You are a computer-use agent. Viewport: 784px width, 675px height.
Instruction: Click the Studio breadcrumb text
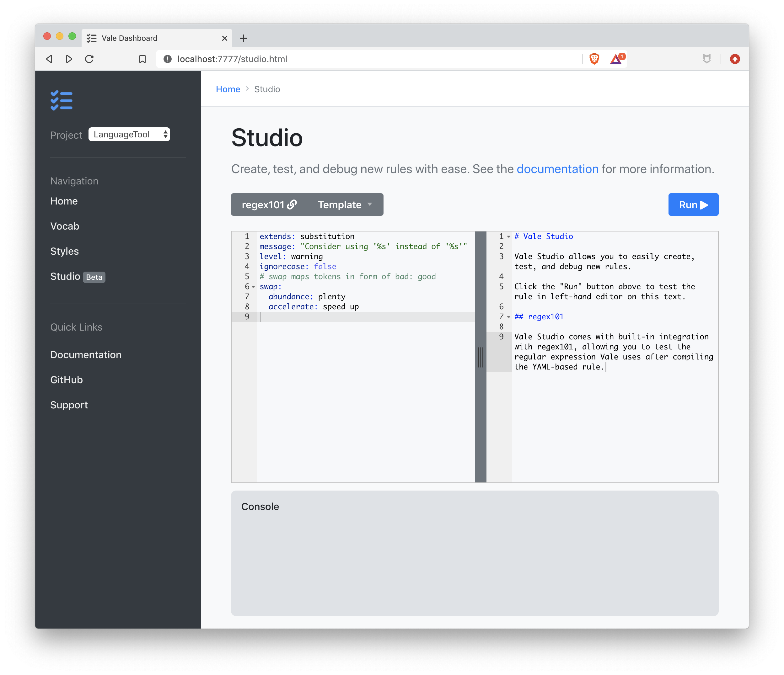(x=267, y=89)
